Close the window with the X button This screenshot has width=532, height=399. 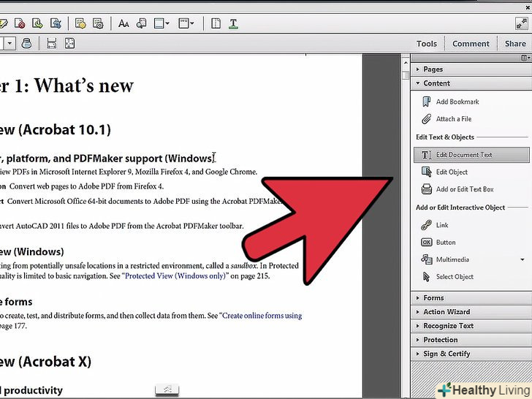tap(528, 7)
